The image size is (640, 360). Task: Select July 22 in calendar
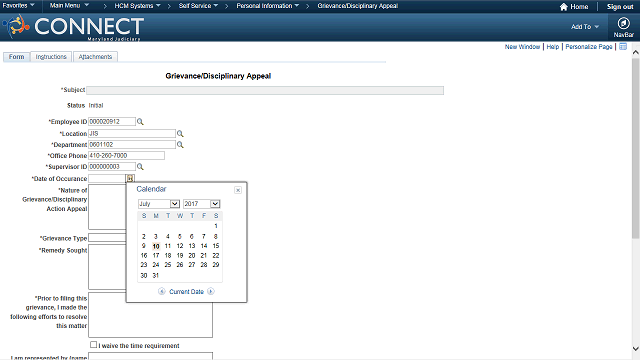click(x=216, y=256)
